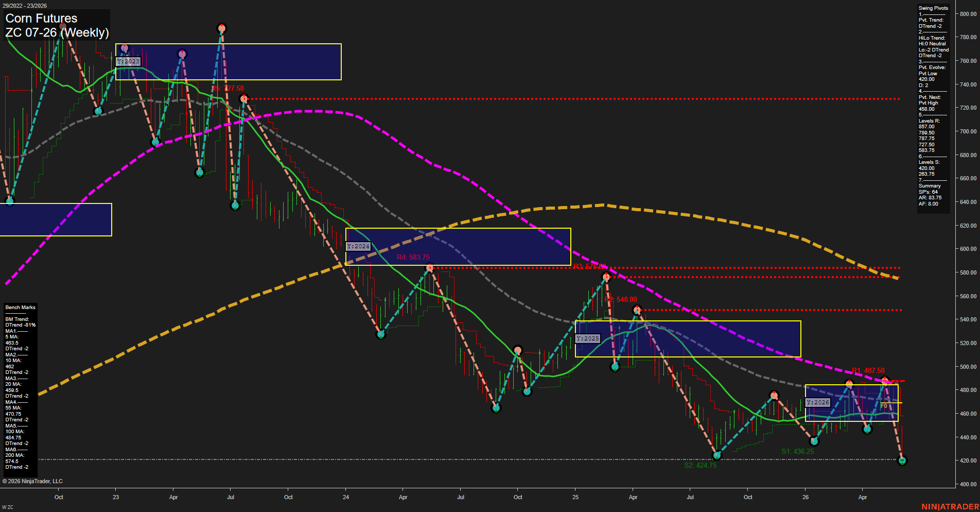Click the swing pivot dot starting the R4 line
The image size is (980, 512).
pos(430,268)
